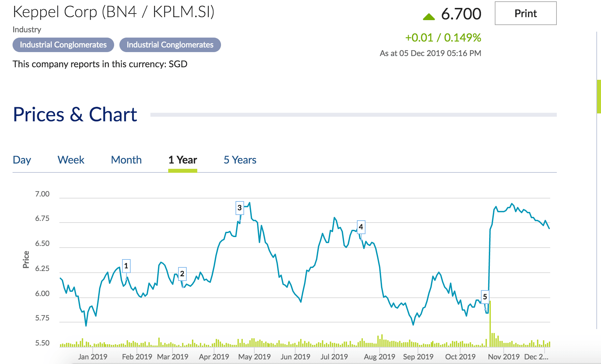The height and width of the screenshot is (364, 601).
Task: Click the Apr 2019 axis label
Action: pyautogui.click(x=214, y=357)
